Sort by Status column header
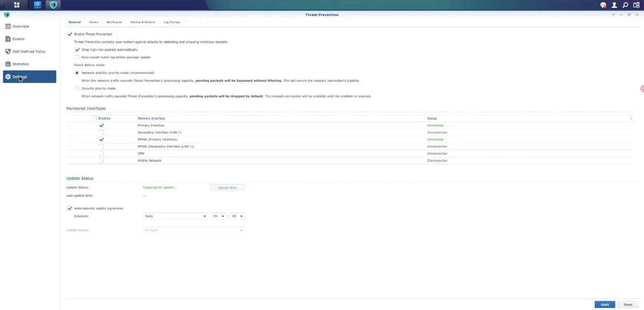644x310 pixels. click(x=431, y=118)
